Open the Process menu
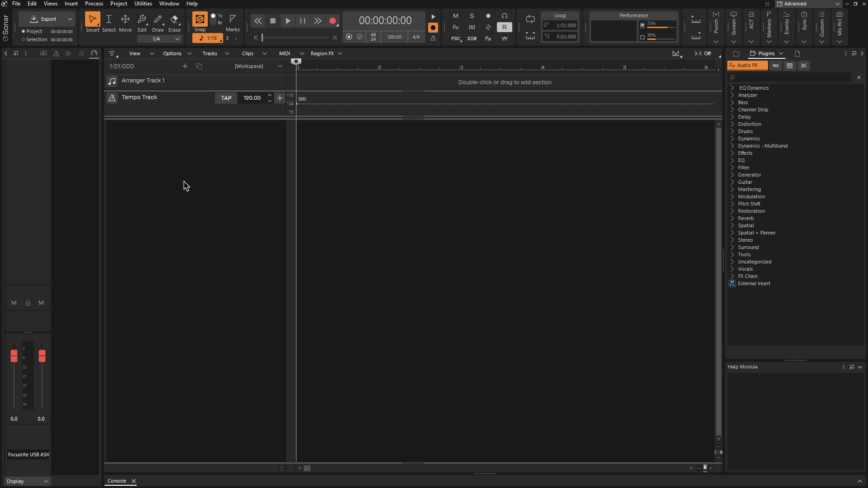868x488 pixels. pyautogui.click(x=94, y=4)
